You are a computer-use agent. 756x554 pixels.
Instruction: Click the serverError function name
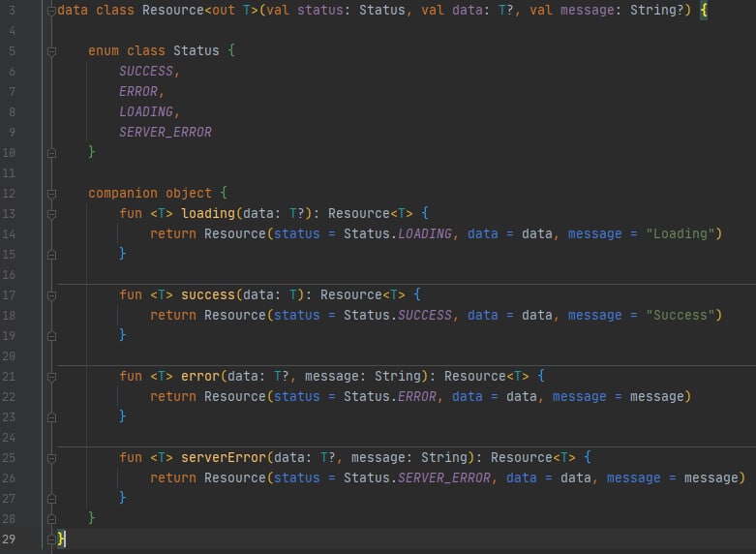point(224,457)
